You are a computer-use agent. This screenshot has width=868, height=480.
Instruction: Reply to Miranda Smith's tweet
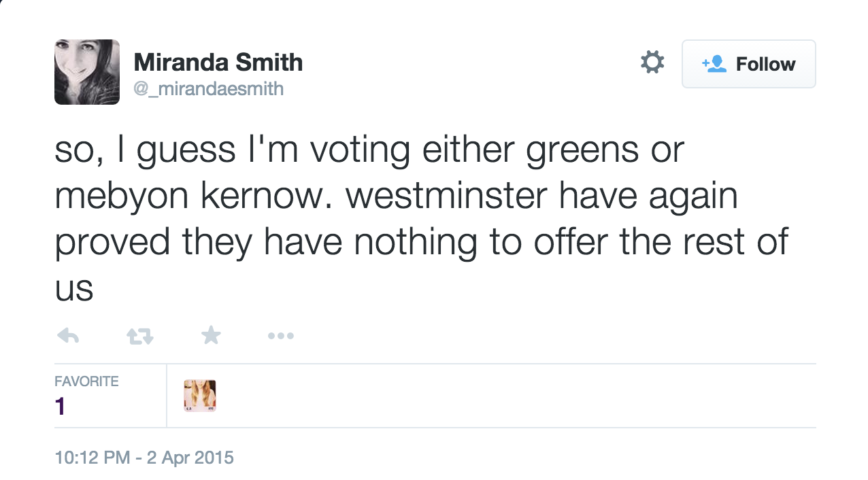68,335
